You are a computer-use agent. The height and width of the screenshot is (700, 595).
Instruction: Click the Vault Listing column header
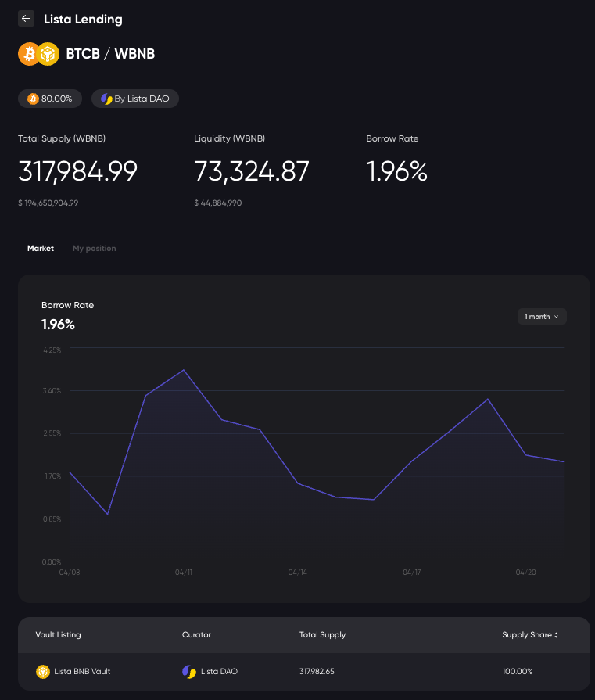[x=58, y=635]
